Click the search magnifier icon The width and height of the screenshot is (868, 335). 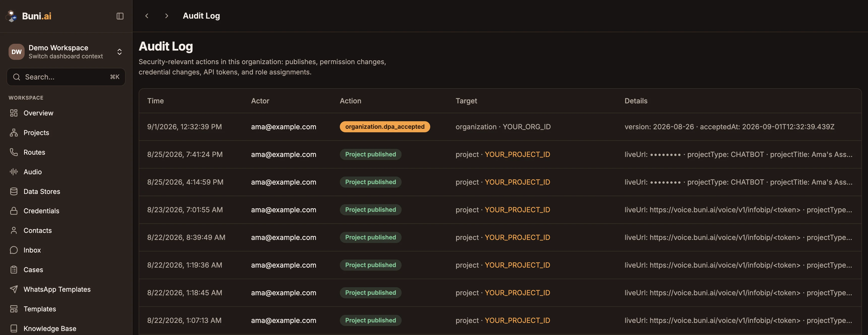pos(17,77)
